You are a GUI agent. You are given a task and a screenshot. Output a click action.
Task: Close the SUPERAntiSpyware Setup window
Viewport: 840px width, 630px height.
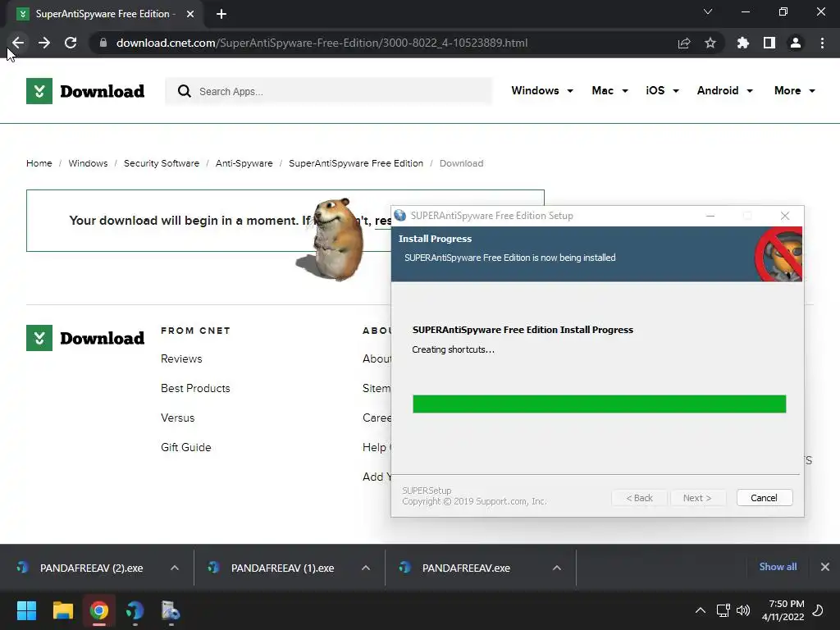pos(785,216)
